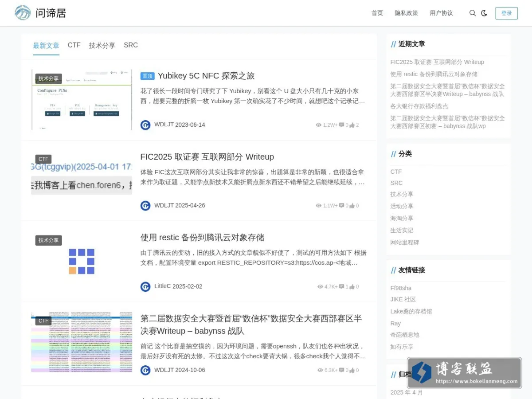
Task: Open sidebar recent link 西部赛区半决赛Writeup – babynss 战队
Action: pyautogui.click(x=447, y=90)
